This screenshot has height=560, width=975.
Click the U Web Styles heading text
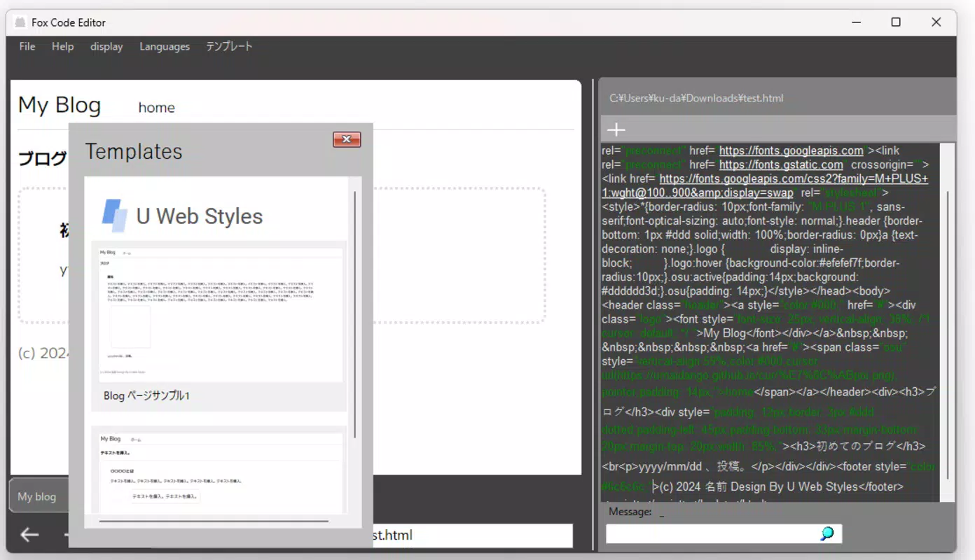(x=200, y=216)
